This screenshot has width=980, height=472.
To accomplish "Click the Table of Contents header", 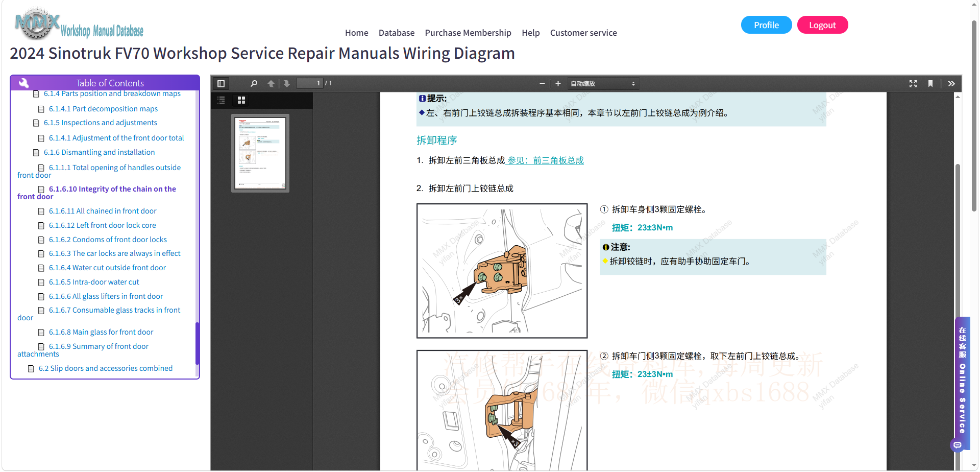I will click(x=105, y=83).
